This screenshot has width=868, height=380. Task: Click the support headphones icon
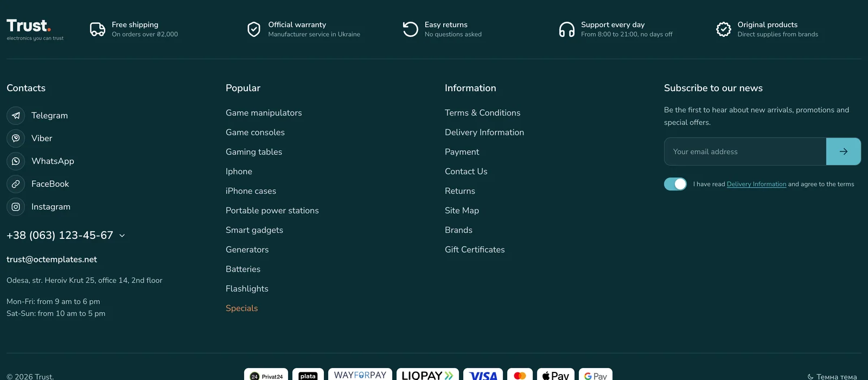click(567, 29)
